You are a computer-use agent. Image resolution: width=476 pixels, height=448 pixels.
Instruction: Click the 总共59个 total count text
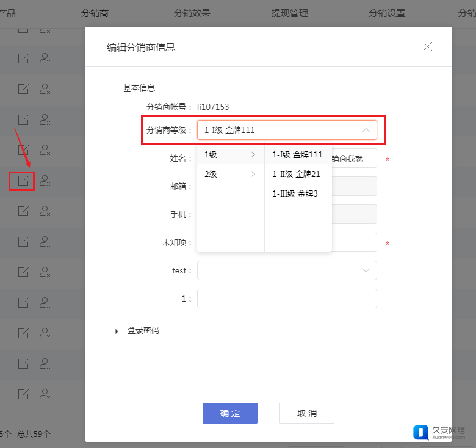[x=34, y=434]
